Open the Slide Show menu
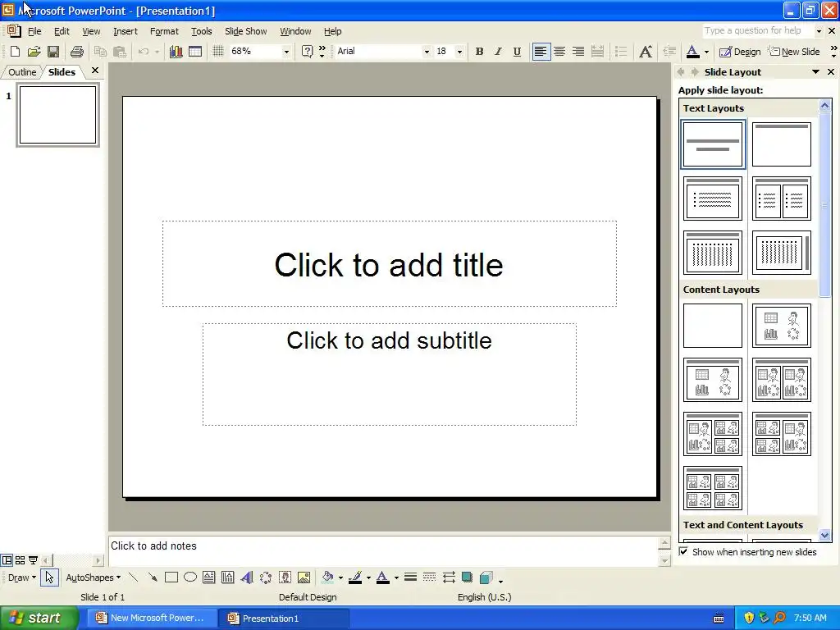 [x=245, y=31]
